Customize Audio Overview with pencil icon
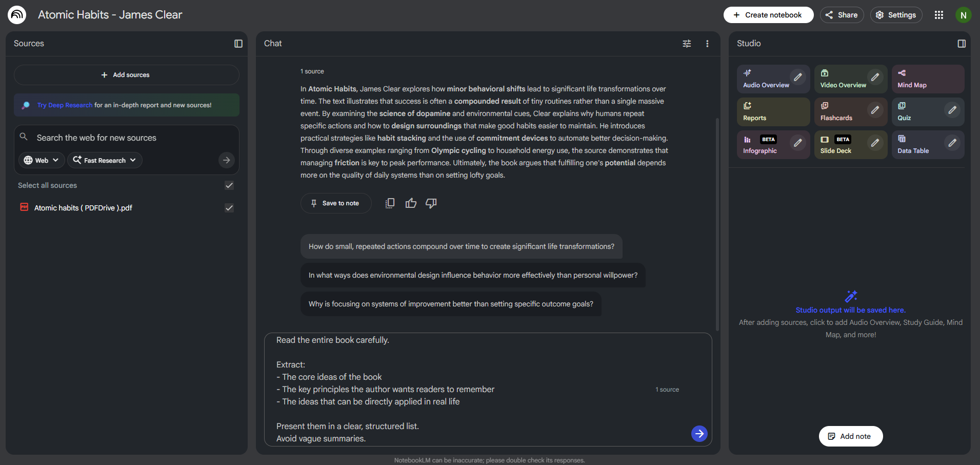 (797, 77)
